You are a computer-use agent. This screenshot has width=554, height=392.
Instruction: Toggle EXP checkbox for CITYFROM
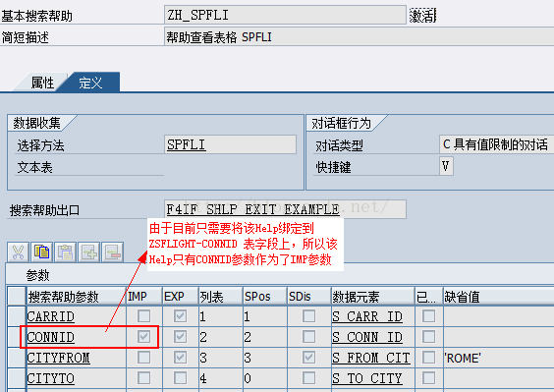point(180,358)
